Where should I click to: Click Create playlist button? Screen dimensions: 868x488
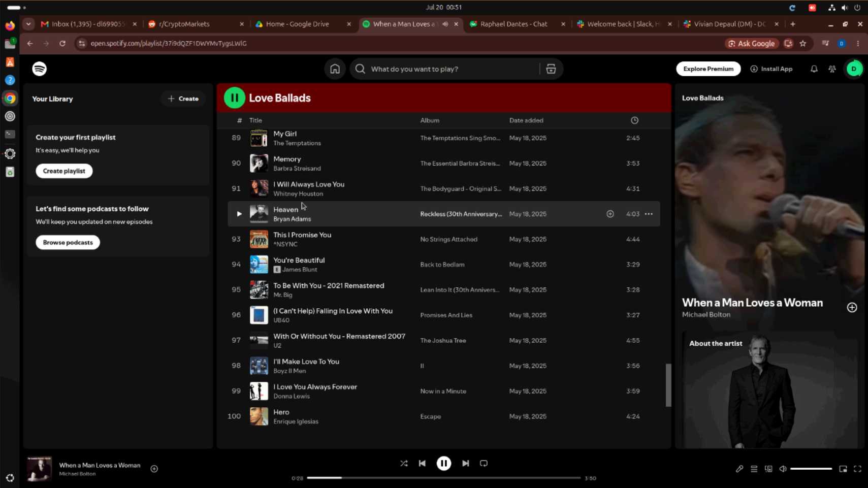pyautogui.click(x=64, y=171)
